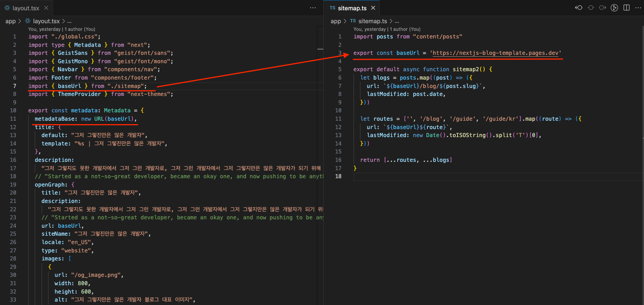
Task: Open '...' breadcrumb symbol after layout.tsx
Action: [69, 21]
